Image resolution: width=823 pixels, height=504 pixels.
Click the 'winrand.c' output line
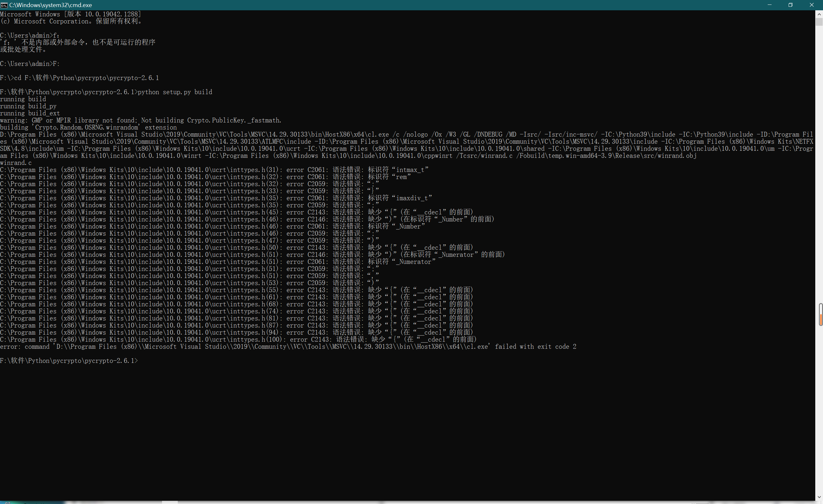[x=16, y=163]
